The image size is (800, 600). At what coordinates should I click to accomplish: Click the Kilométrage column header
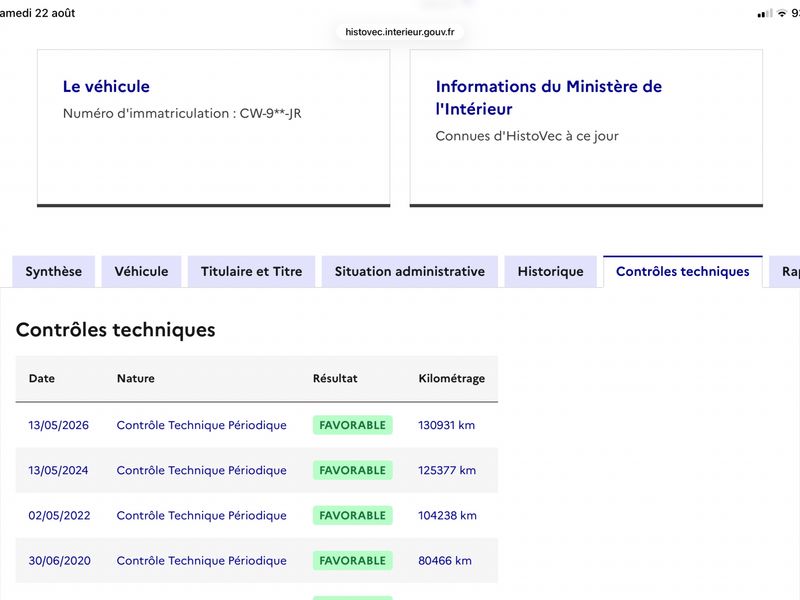click(452, 379)
